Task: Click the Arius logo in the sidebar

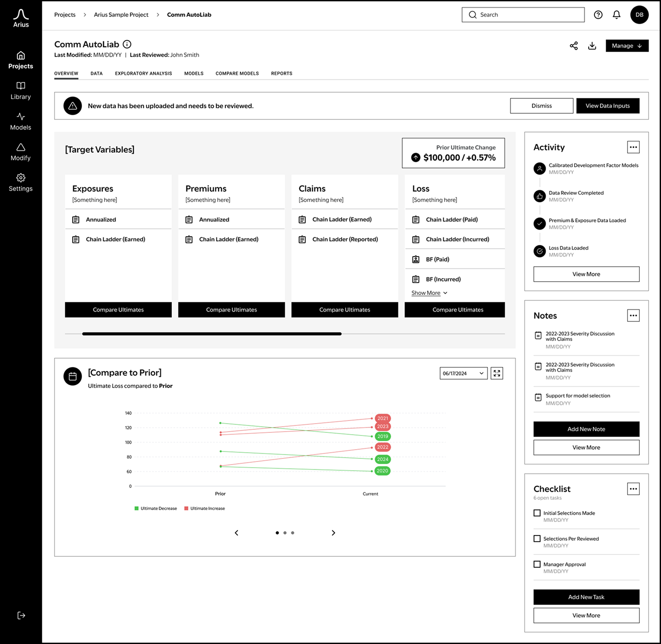Action: click(21, 19)
